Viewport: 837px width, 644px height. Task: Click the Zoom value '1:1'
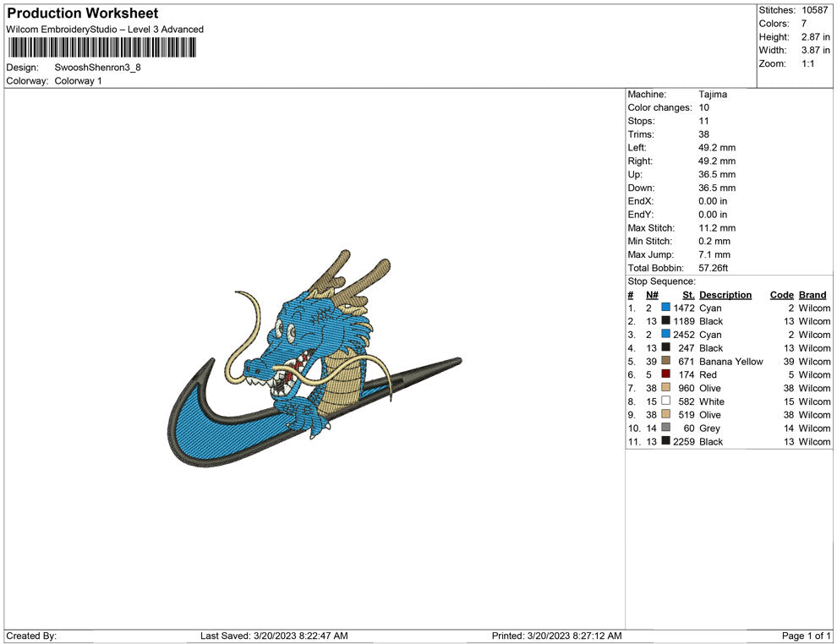pos(807,63)
